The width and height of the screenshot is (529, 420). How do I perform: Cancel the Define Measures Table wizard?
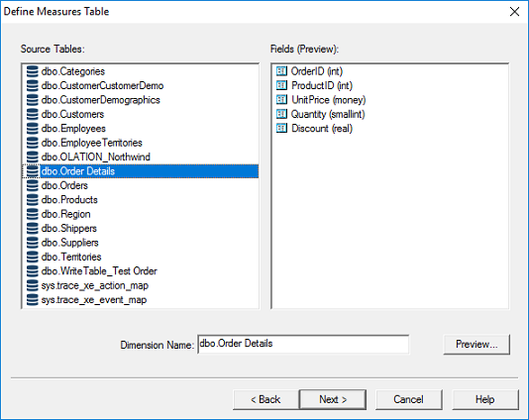coord(408,400)
